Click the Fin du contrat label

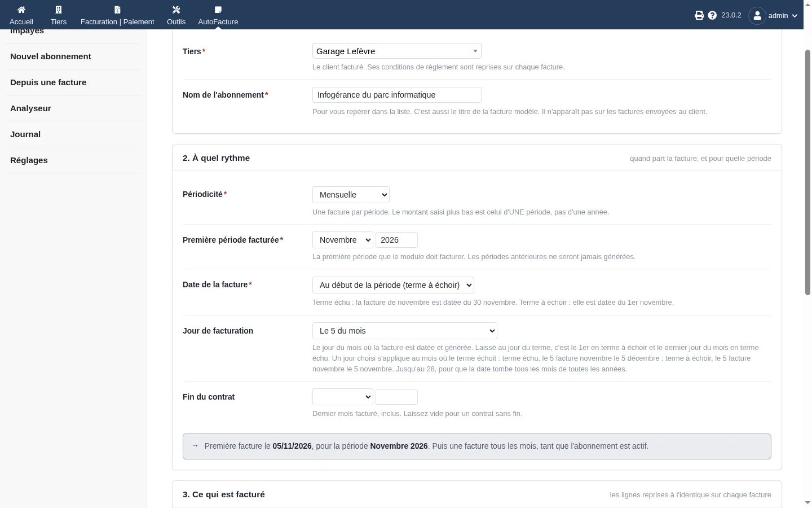(209, 397)
